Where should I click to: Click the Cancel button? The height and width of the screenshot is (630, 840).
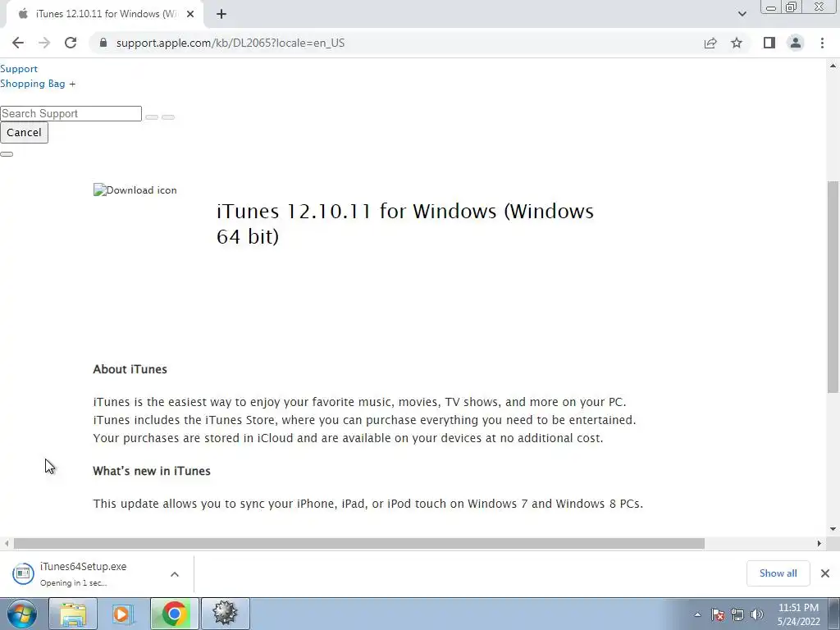pyautogui.click(x=24, y=133)
